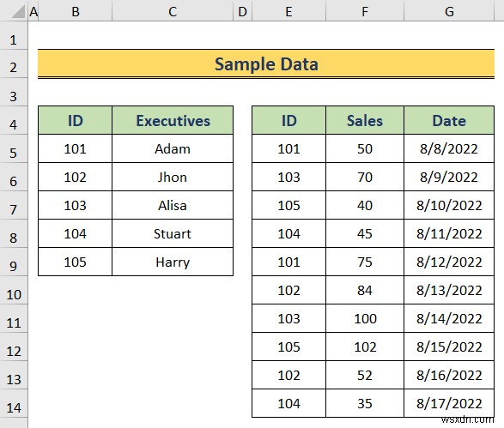Select the date 8/14/2022
The width and height of the screenshot is (504, 428).
(x=449, y=318)
